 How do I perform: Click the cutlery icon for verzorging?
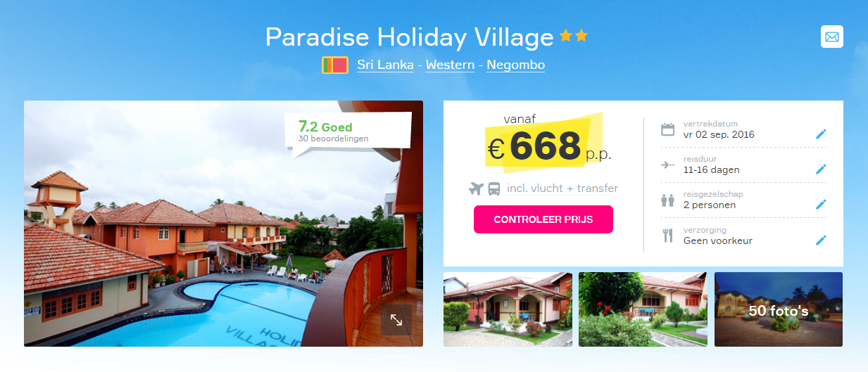point(667,236)
